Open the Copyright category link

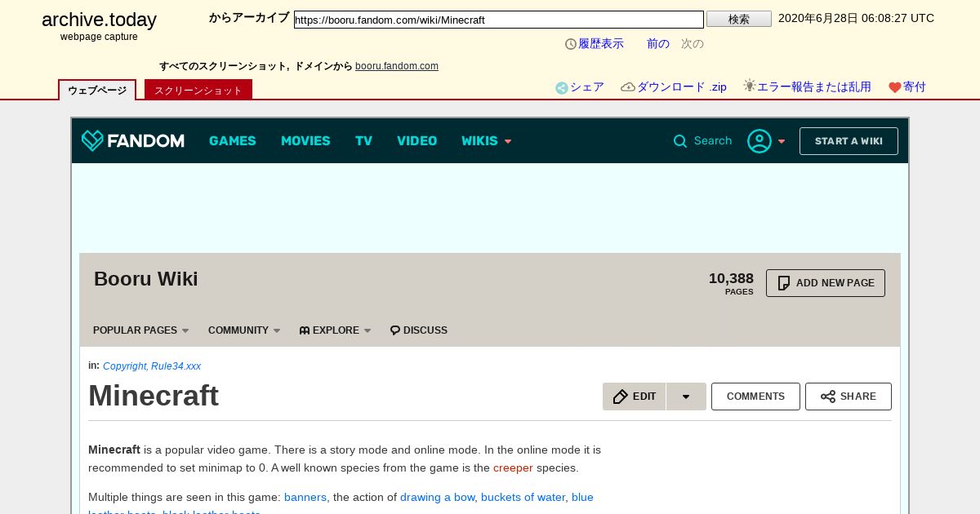click(124, 366)
